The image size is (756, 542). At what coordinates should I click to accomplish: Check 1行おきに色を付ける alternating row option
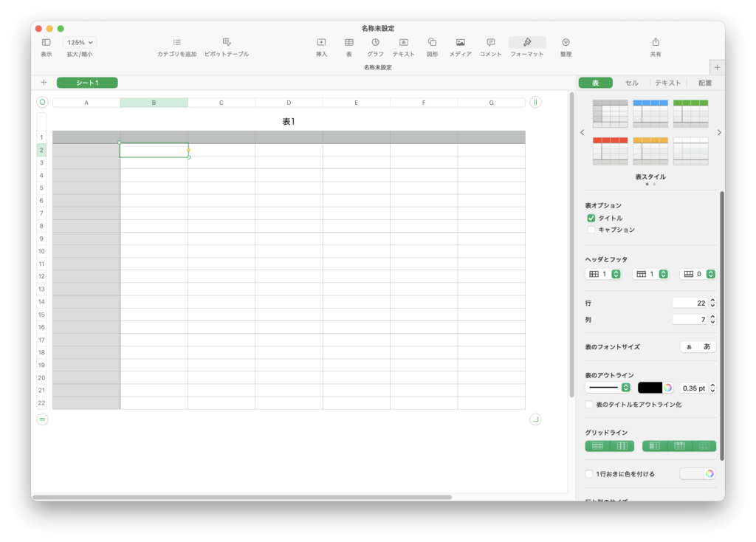click(x=589, y=473)
